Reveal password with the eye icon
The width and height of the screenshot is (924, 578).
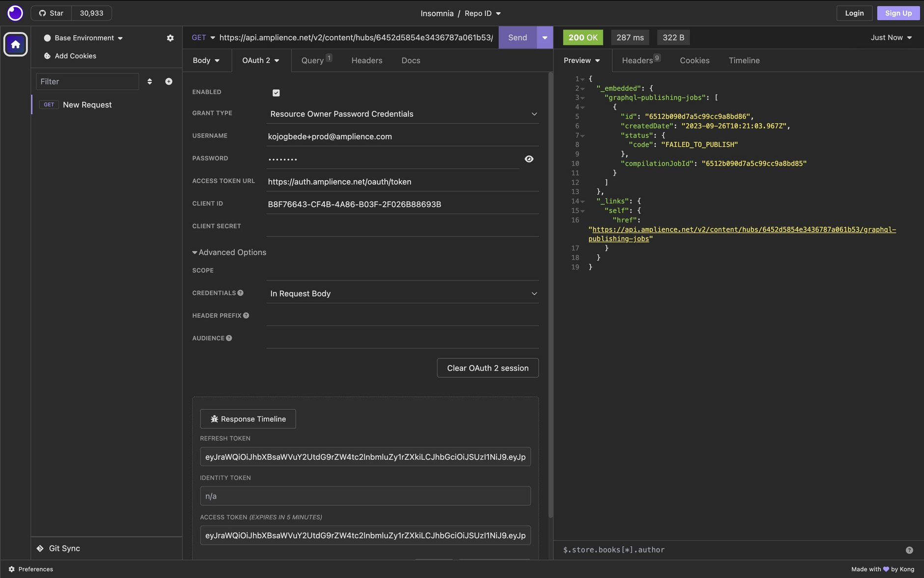click(529, 159)
